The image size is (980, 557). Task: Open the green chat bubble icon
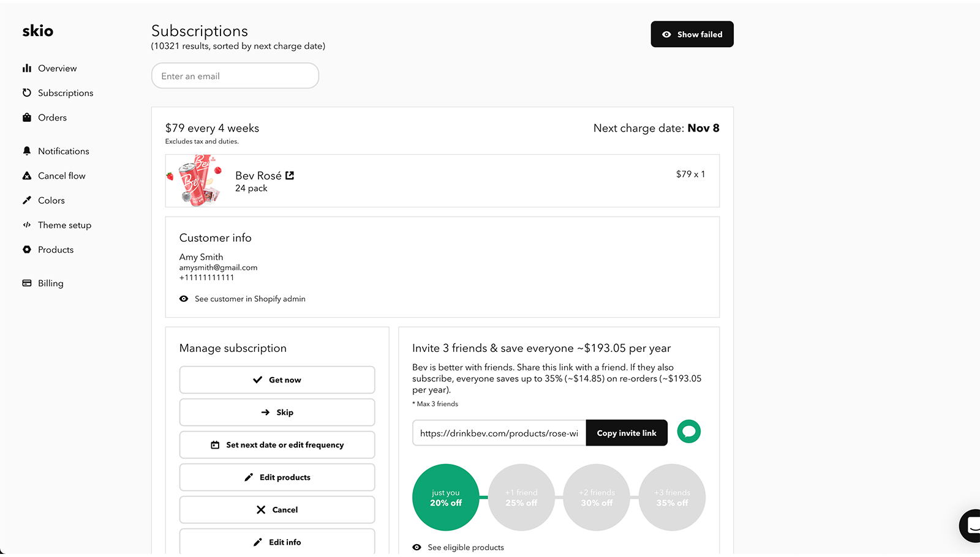pyautogui.click(x=688, y=432)
